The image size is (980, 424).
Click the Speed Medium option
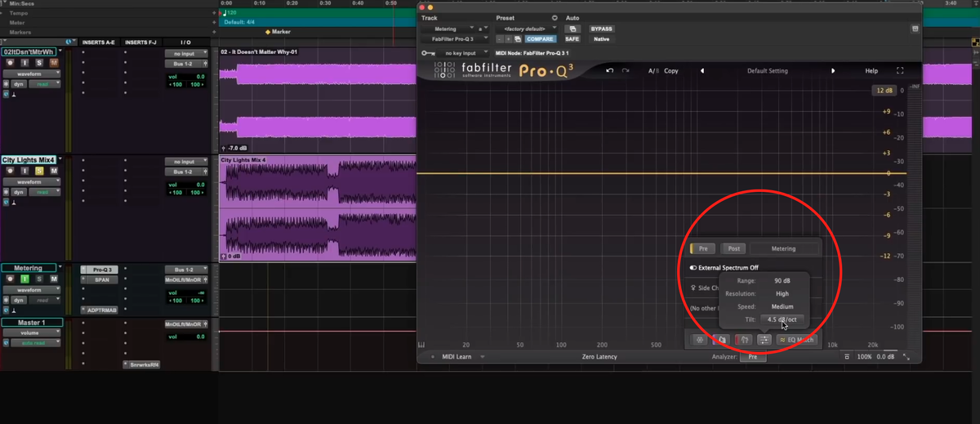tap(782, 306)
